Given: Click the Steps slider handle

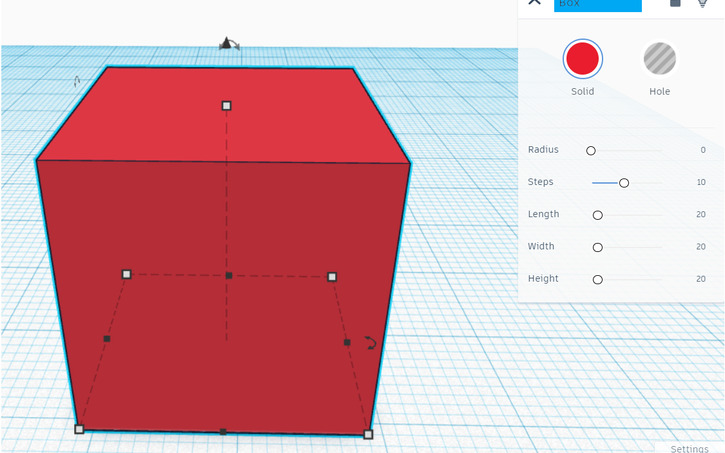Looking at the screenshot, I should [624, 183].
